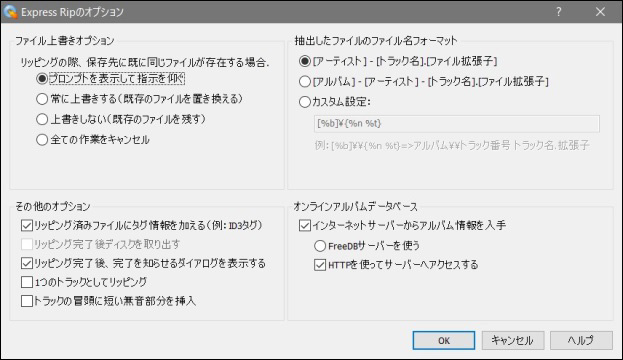Click the ? help icon in title bar
Viewport: 623px width, 360px height.
coord(559,12)
